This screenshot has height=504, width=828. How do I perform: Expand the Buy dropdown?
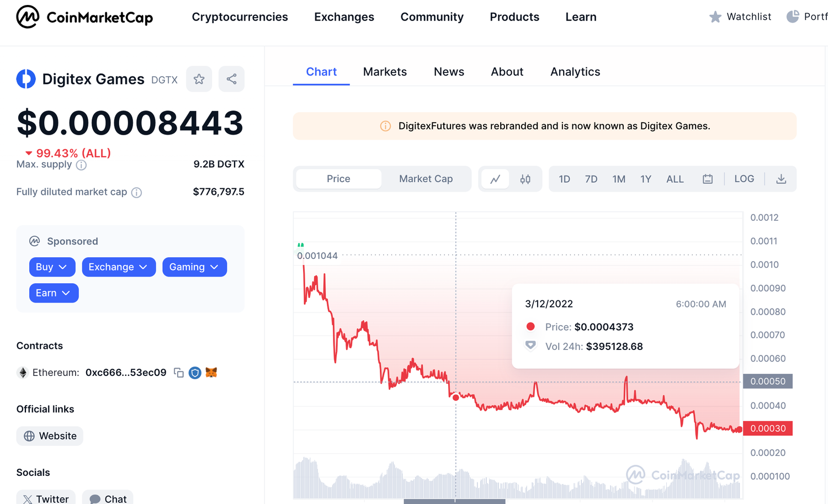click(x=51, y=267)
